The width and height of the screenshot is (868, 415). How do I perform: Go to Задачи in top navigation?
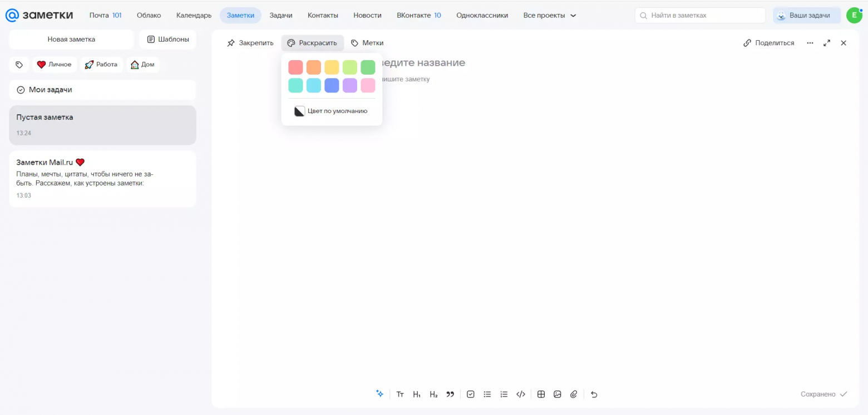click(x=281, y=16)
